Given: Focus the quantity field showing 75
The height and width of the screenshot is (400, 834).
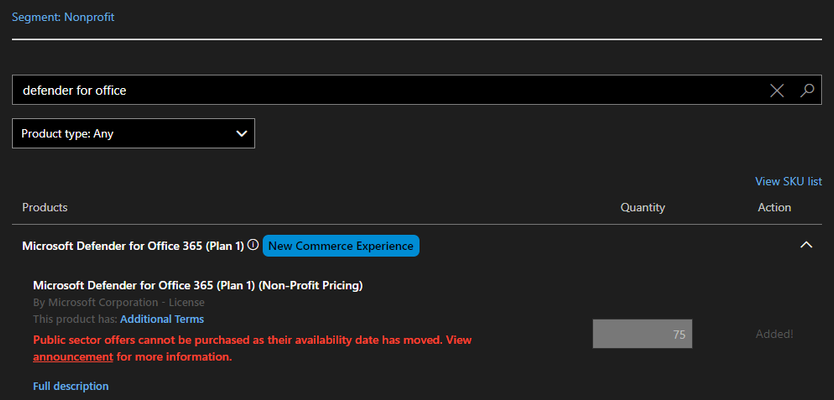Looking at the screenshot, I should pos(643,334).
